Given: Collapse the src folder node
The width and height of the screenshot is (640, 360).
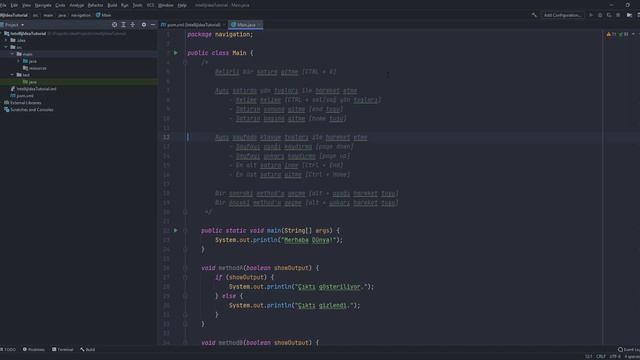Looking at the screenshot, I should pos(6,47).
